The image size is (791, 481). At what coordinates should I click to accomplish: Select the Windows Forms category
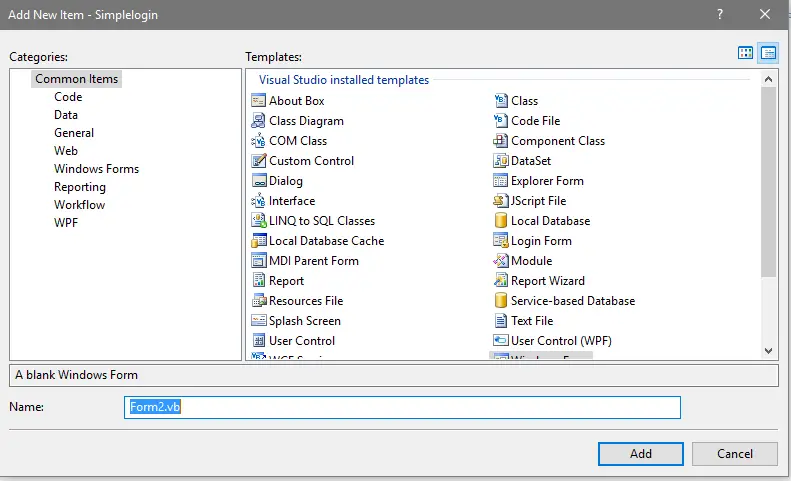96,169
